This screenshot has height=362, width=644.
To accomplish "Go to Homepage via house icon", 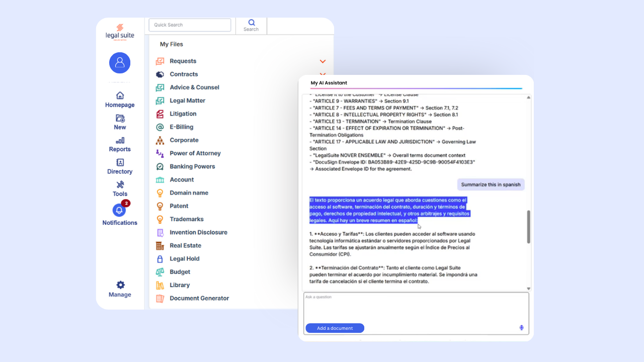I will [120, 96].
